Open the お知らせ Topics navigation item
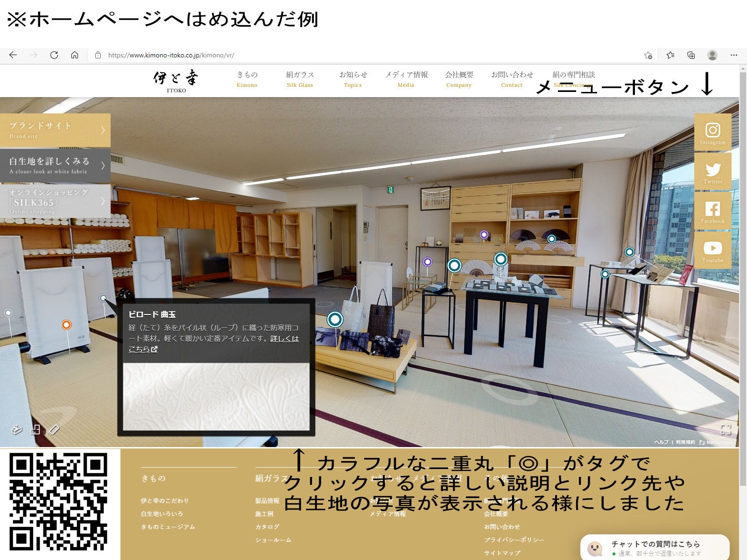Image resolution: width=747 pixels, height=560 pixels. pos(353,79)
